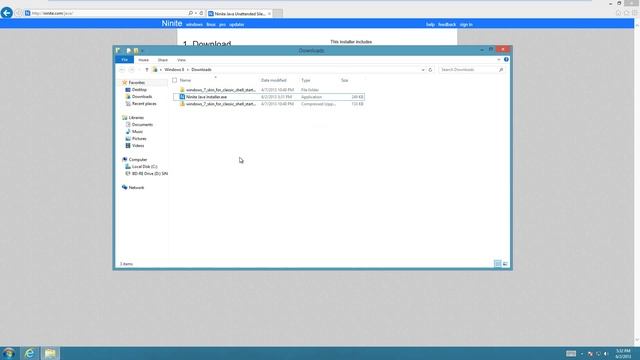Open a new blank browser tab
Image resolution: width=640 pixels, height=360 pixels.
(278, 13)
